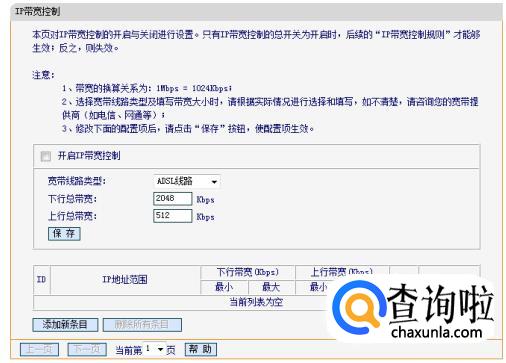506x363 pixels.
Task: Click the 删除所有条目 button
Action: [142, 325]
